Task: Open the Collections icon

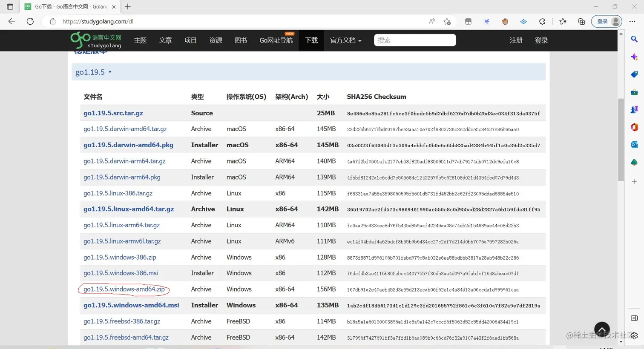Action: 581,21
